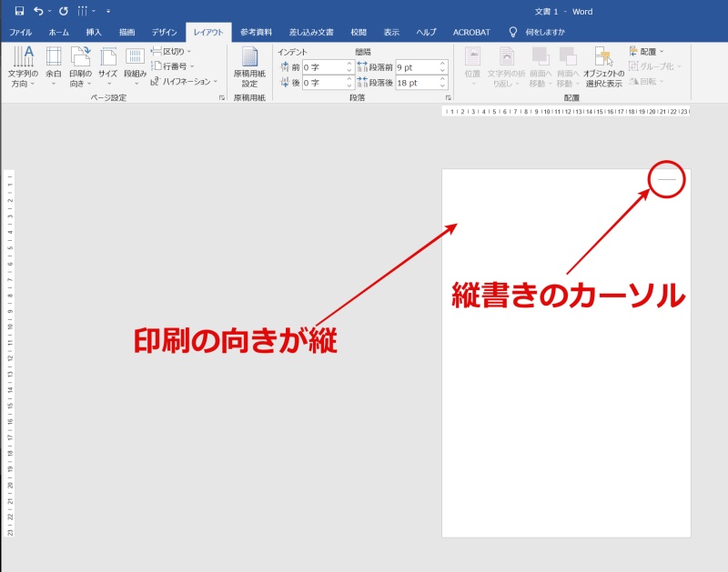The height and width of the screenshot is (572, 728).
Task: Open the 段落 dialog launcher
Action: click(x=448, y=98)
